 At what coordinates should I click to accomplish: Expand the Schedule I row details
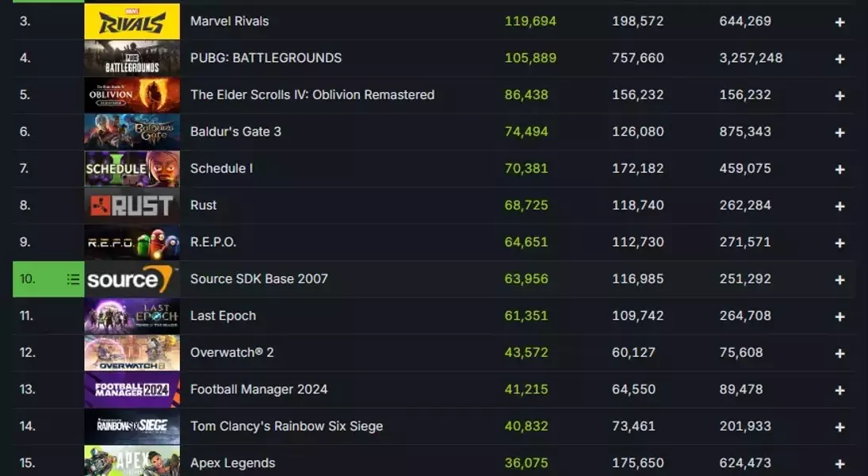pyautogui.click(x=839, y=169)
